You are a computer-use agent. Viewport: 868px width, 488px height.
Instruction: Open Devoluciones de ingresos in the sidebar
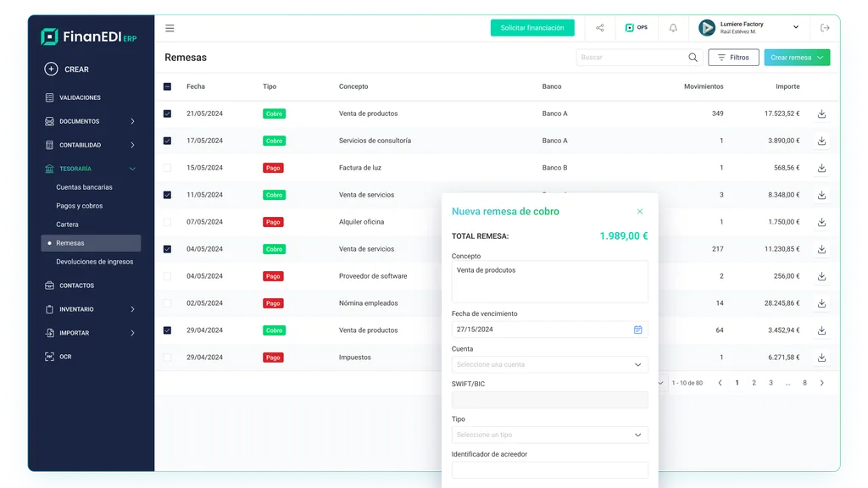[95, 262]
